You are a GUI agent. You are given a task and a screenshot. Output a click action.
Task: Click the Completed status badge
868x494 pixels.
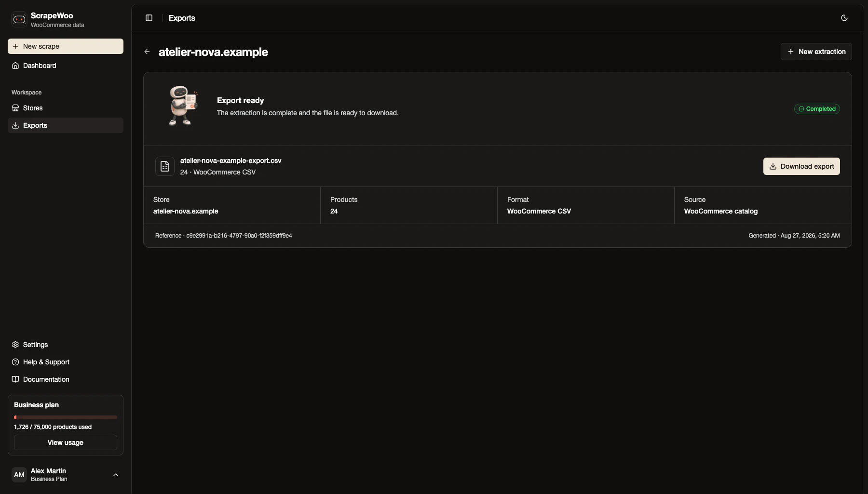click(x=817, y=109)
